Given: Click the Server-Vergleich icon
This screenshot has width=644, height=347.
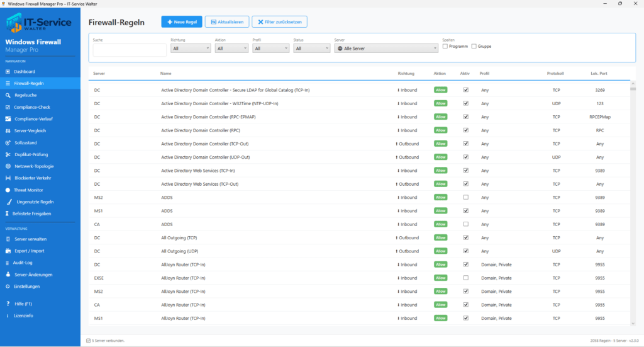Looking at the screenshot, I should pos(8,131).
